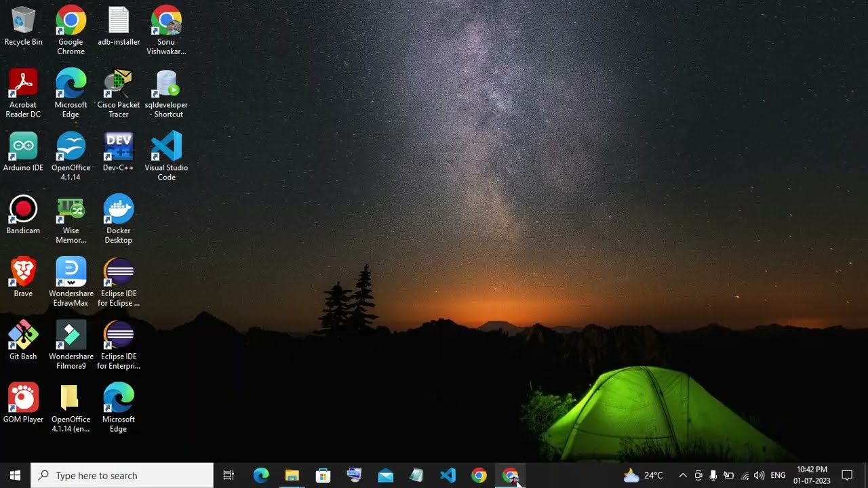Click the Meet Now tray icon
Image resolution: width=868 pixels, height=488 pixels.
point(698,476)
